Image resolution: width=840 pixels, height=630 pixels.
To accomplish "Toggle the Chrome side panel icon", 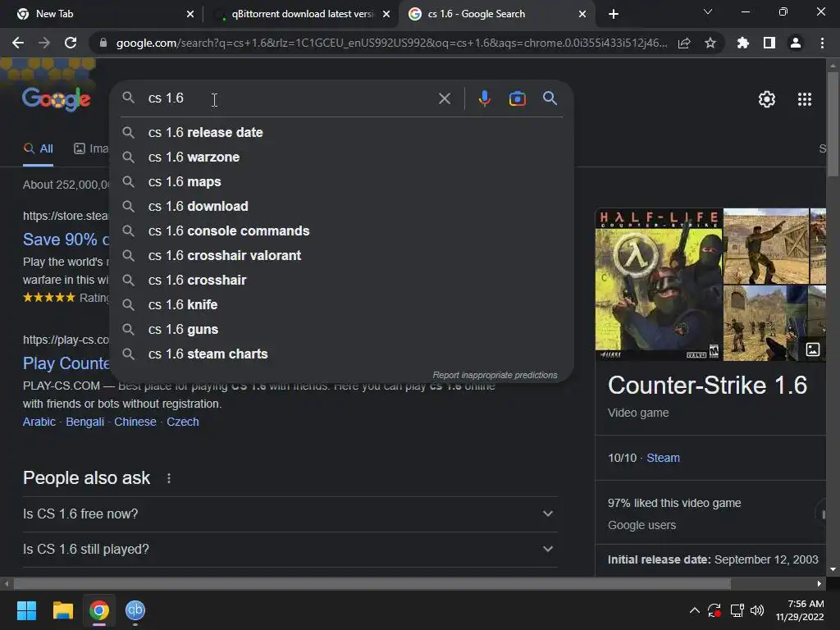I will pos(769,43).
